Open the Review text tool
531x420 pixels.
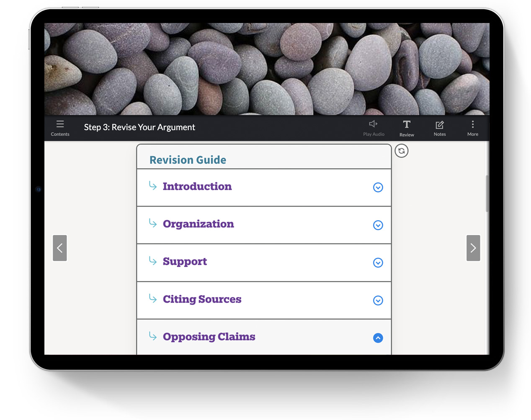(x=407, y=128)
